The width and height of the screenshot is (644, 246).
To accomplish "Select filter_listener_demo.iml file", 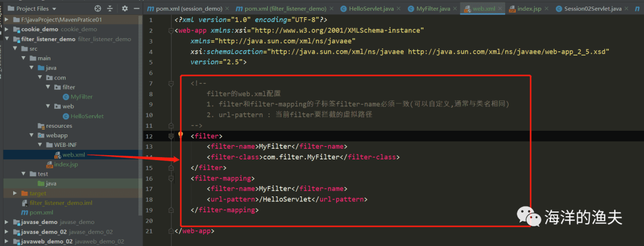I will [57, 203].
